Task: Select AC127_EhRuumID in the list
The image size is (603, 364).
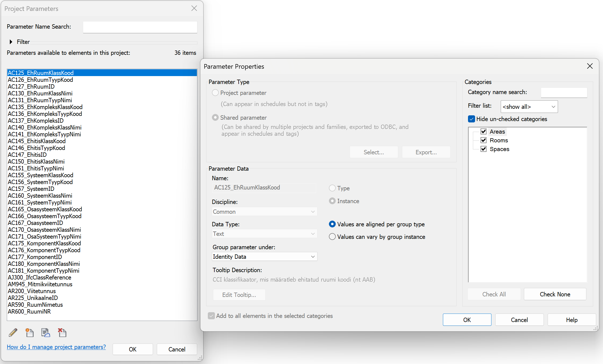Action: coord(102,86)
